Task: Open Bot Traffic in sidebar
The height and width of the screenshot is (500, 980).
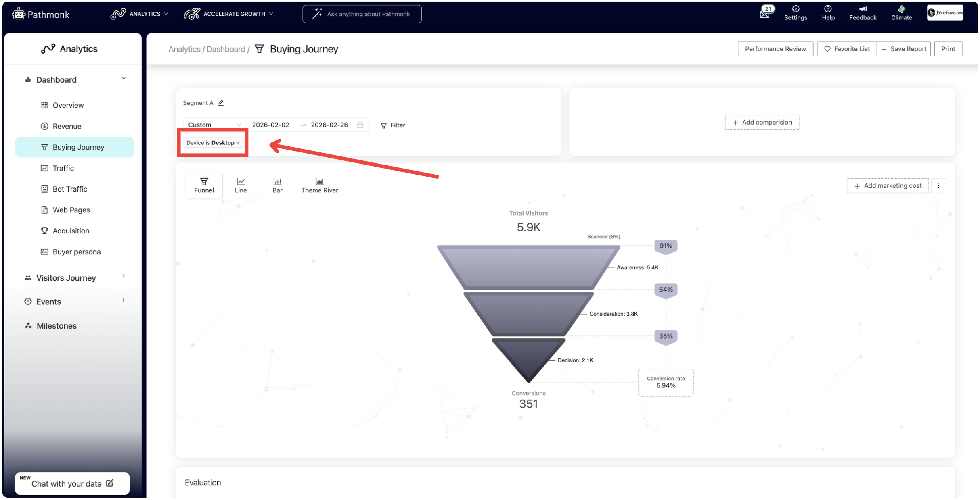Action: [69, 189]
